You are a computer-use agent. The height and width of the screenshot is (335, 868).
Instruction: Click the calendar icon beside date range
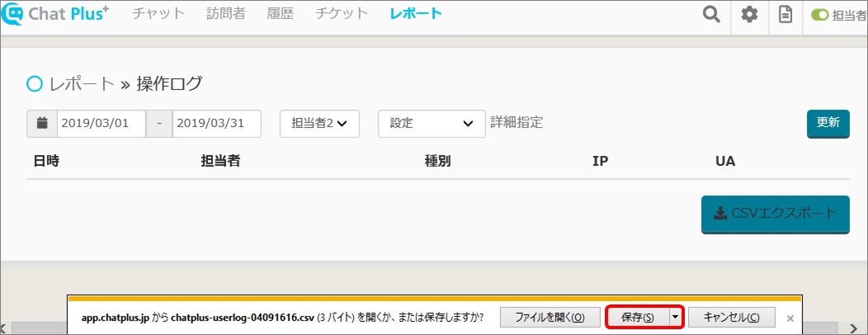[x=42, y=123]
